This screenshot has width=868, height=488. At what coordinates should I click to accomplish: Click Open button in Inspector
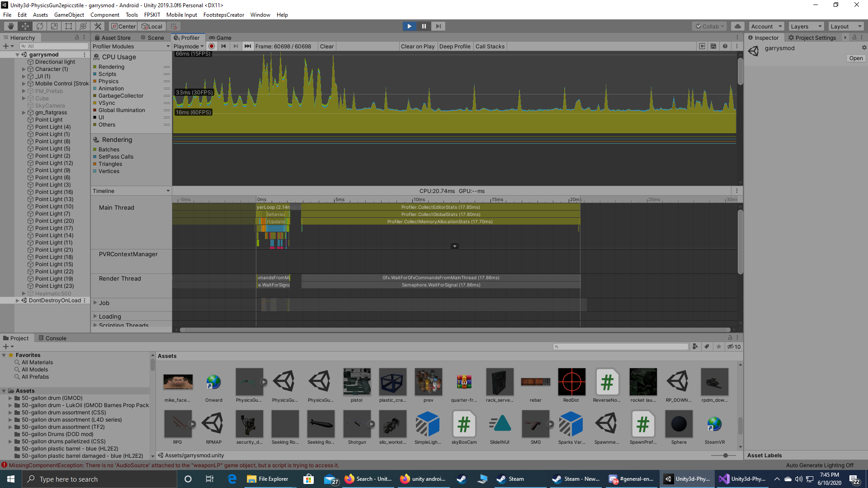pyautogui.click(x=856, y=58)
